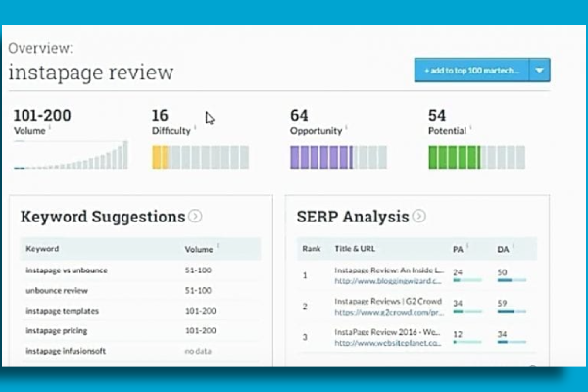Screen dimensions: 588x392
Task: Open the dropdown arrow beside add to list
Action: click(x=540, y=71)
